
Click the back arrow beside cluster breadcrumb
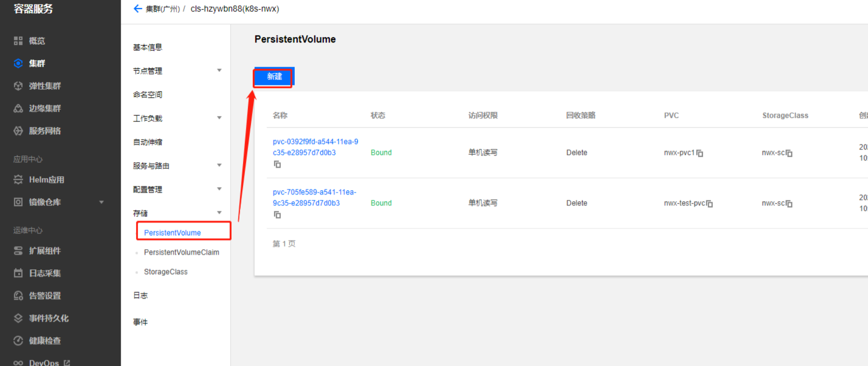coord(138,8)
